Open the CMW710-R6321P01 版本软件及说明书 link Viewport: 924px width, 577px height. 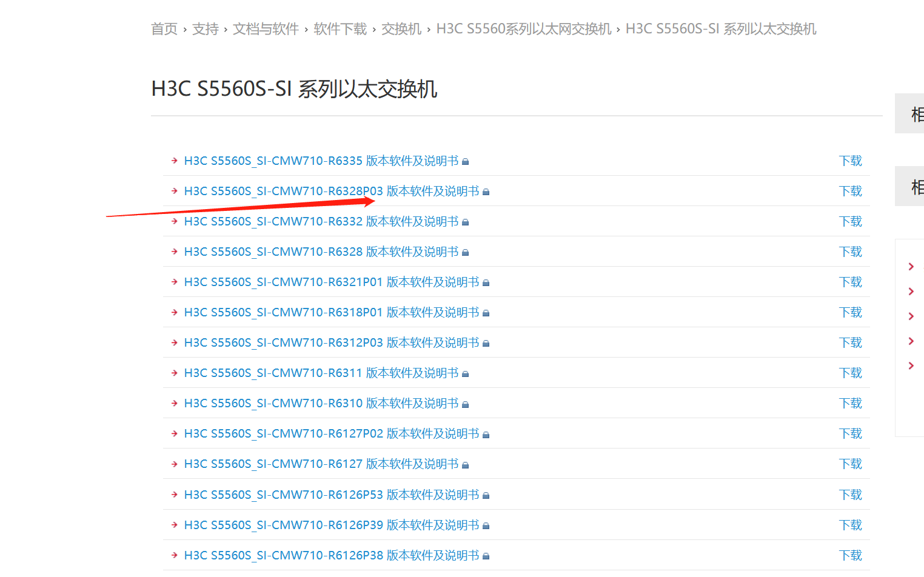click(332, 282)
